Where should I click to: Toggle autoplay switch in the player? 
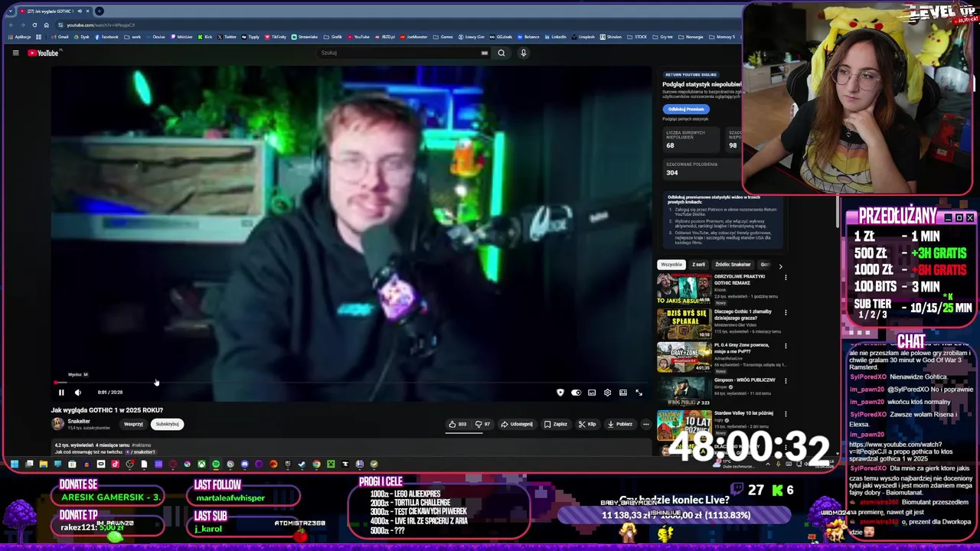pos(576,393)
